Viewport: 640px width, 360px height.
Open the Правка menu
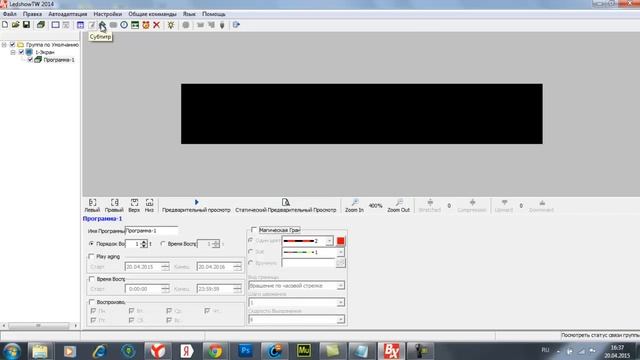coord(32,14)
